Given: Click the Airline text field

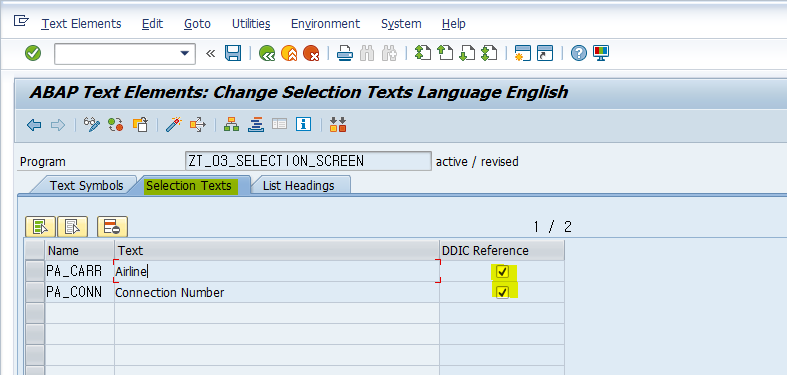Looking at the screenshot, I should pyautogui.click(x=277, y=271).
